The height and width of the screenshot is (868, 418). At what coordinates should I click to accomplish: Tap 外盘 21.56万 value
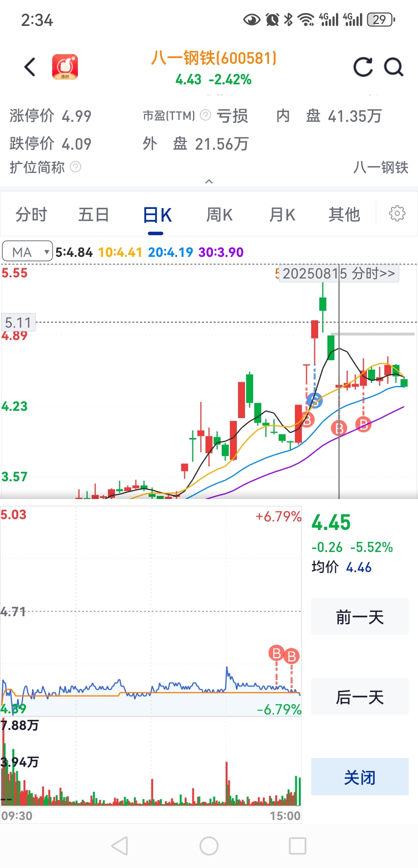point(222,144)
